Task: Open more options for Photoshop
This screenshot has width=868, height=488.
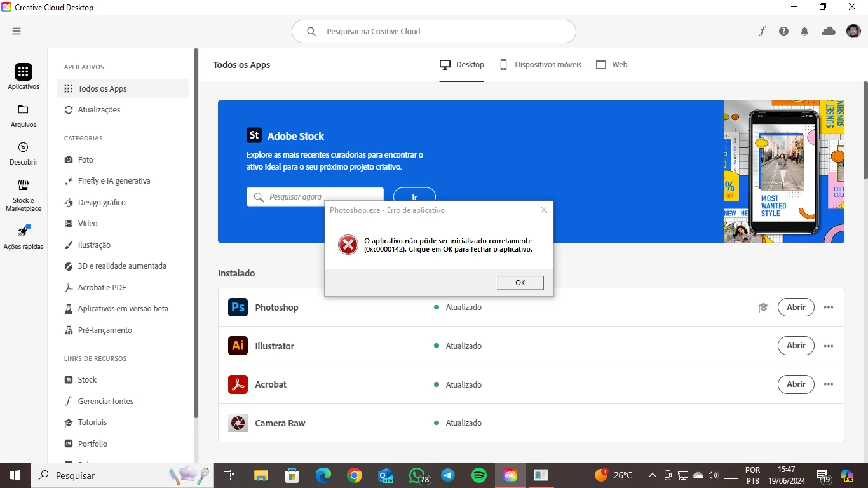Action: [829, 308]
